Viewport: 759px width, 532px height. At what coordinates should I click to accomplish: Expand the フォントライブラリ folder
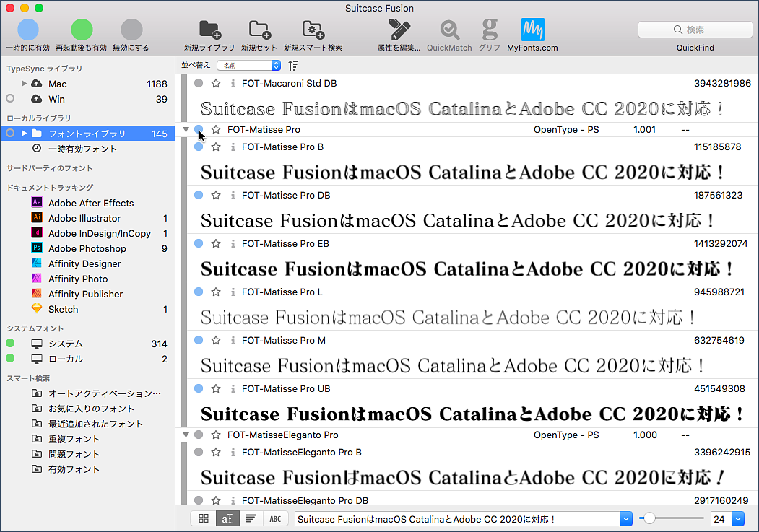tap(24, 134)
